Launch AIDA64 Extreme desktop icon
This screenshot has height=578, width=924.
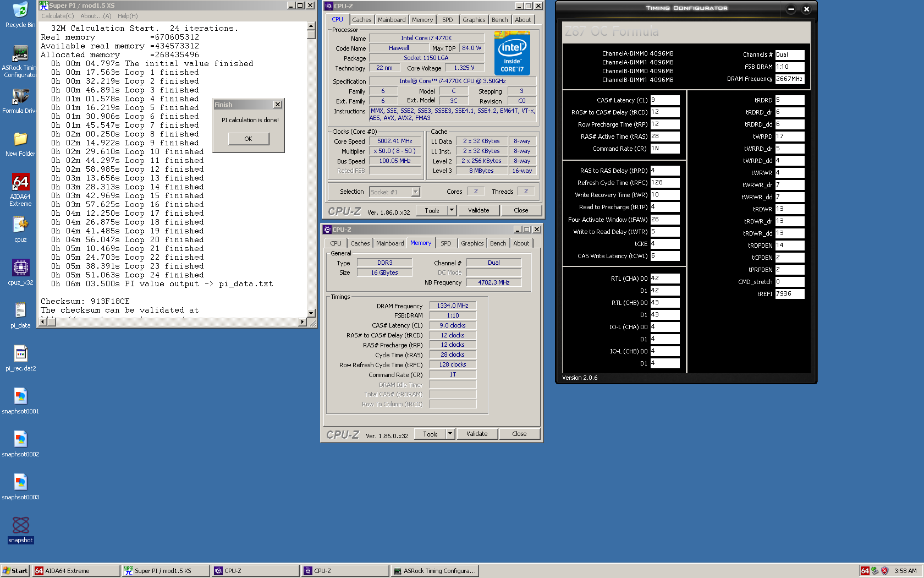[x=20, y=183]
